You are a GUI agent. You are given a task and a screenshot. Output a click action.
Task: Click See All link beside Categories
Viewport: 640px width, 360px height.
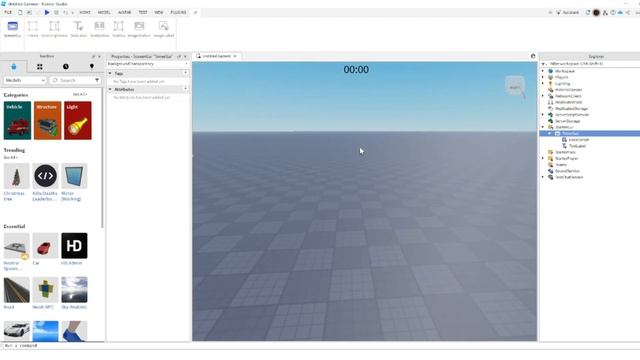pyautogui.click(x=80, y=94)
